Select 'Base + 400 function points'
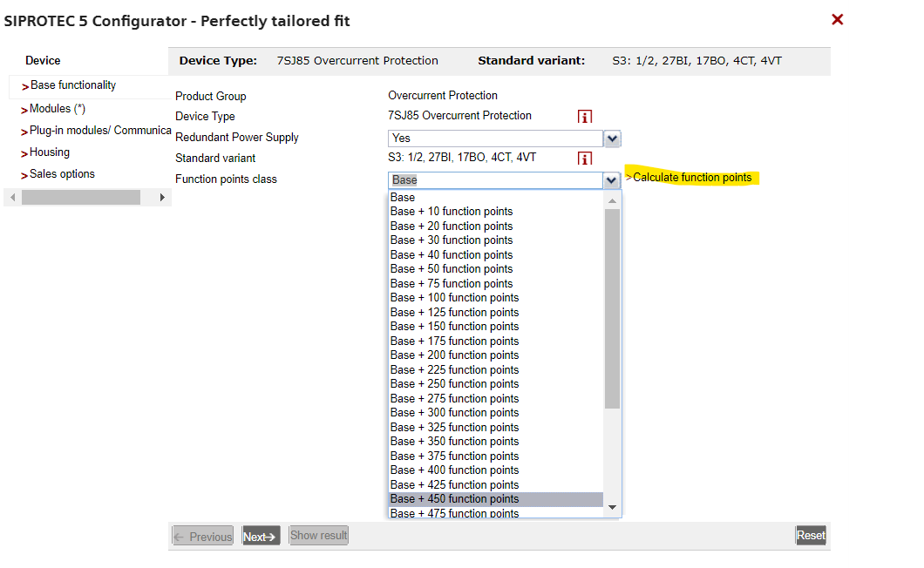 [x=496, y=470]
